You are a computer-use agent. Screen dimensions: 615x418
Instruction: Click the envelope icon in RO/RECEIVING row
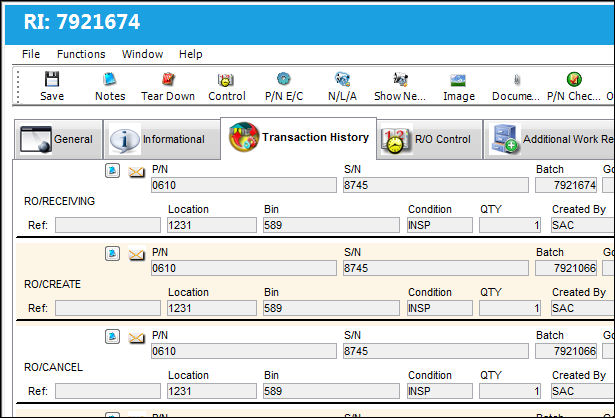pyautogui.click(x=136, y=171)
